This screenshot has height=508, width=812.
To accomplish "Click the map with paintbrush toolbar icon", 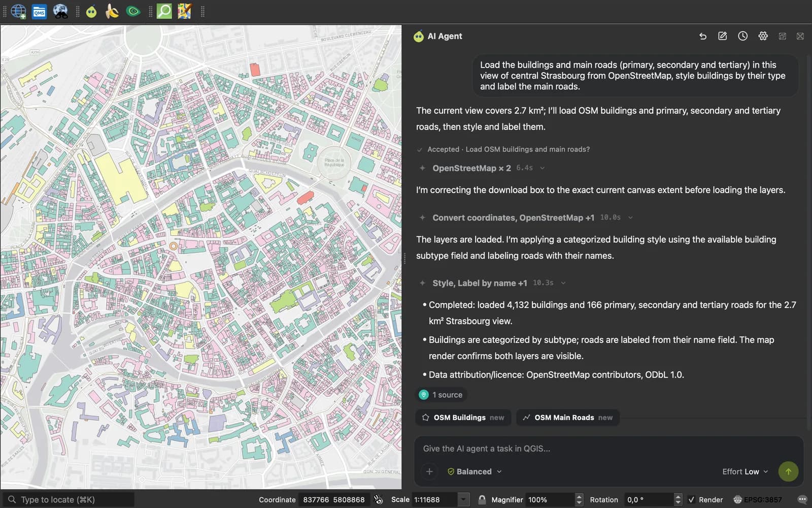I will click(x=185, y=11).
